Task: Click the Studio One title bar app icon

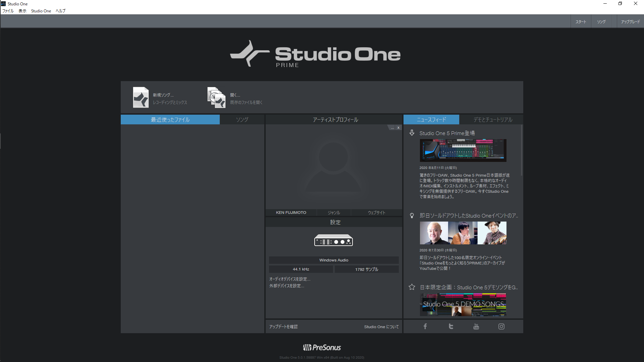Action: tap(3, 4)
